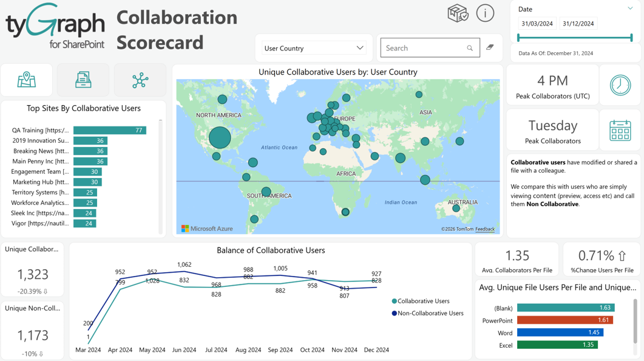This screenshot has width=644, height=361.
Task: Select the Sleek Inc bar
Action: (84, 213)
